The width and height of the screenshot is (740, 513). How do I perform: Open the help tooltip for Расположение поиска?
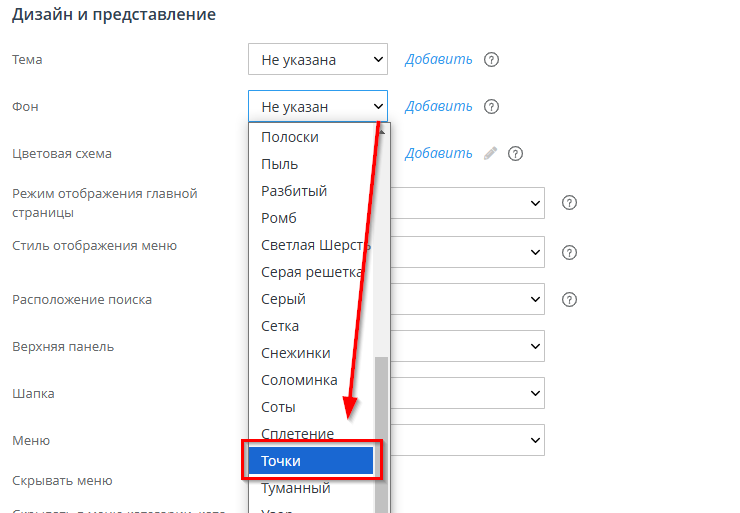click(570, 299)
